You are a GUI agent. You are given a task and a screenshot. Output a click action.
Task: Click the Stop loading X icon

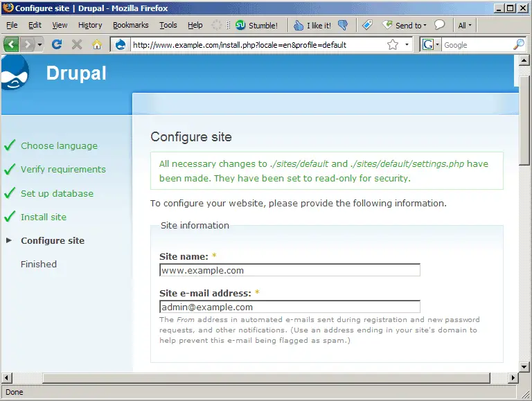pos(77,44)
